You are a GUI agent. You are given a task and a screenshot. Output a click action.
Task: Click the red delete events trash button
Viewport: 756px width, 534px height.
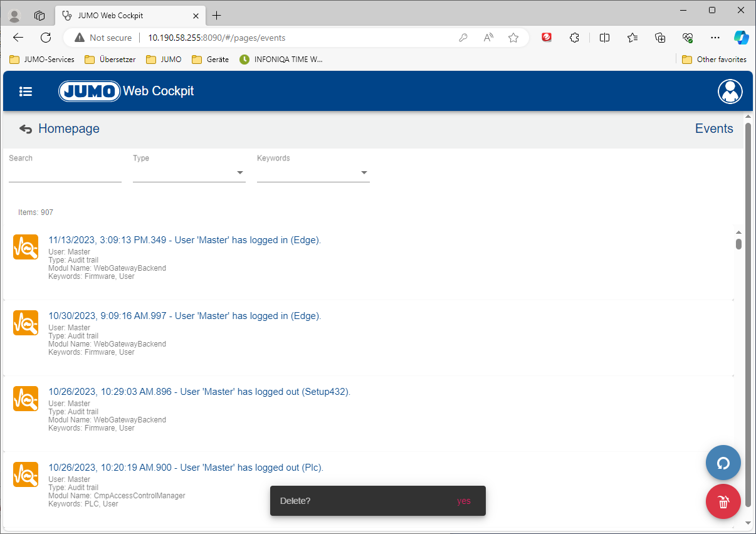723,501
